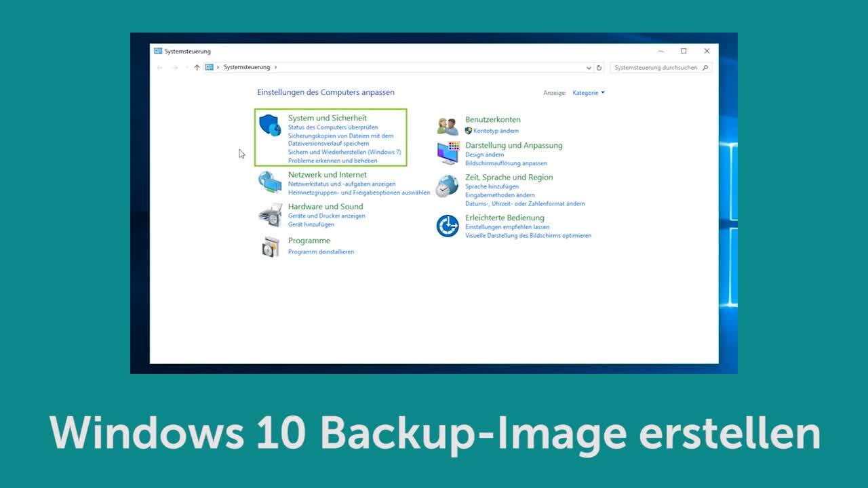This screenshot has height=488, width=868.
Task: Click the search magnifier icon
Action: [705, 68]
